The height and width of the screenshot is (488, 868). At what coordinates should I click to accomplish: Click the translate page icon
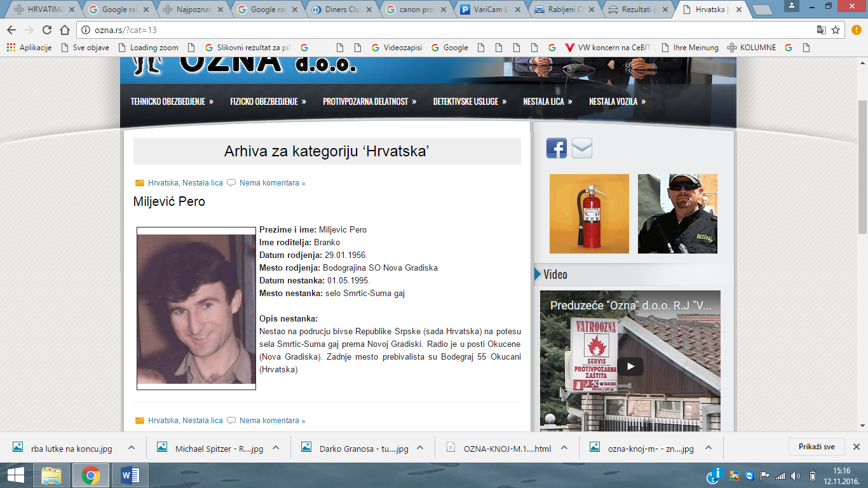[821, 30]
